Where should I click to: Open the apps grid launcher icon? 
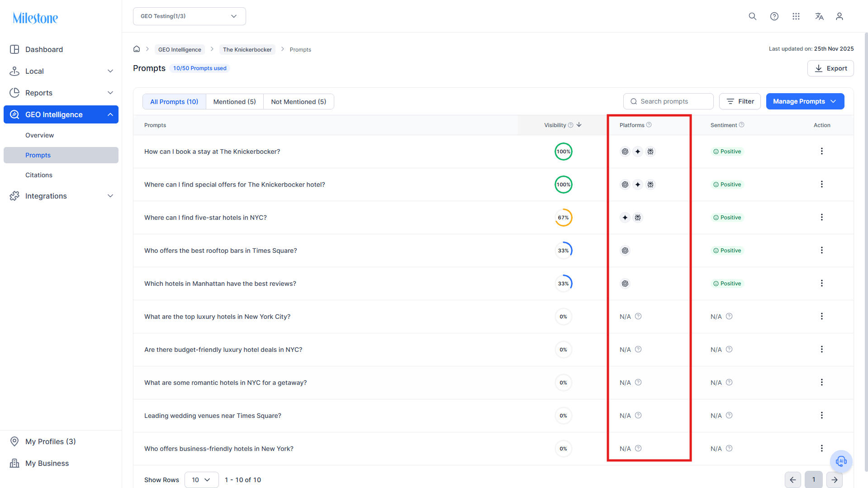point(796,16)
